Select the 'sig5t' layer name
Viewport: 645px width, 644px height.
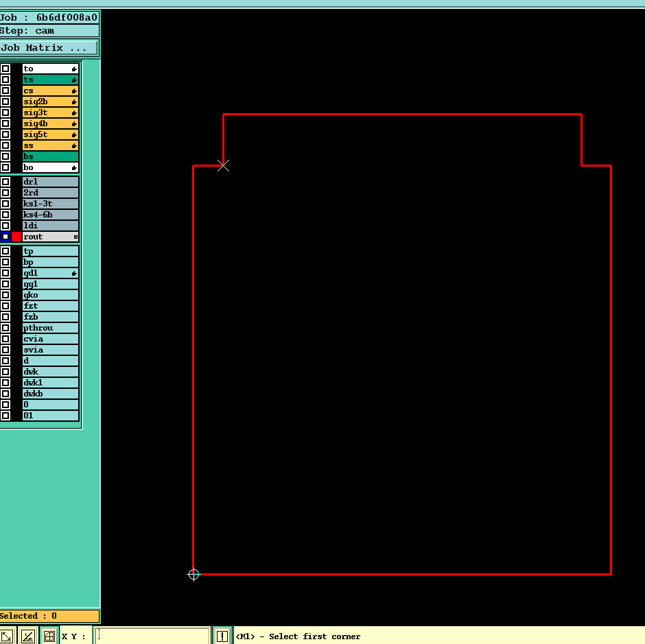(x=51, y=134)
